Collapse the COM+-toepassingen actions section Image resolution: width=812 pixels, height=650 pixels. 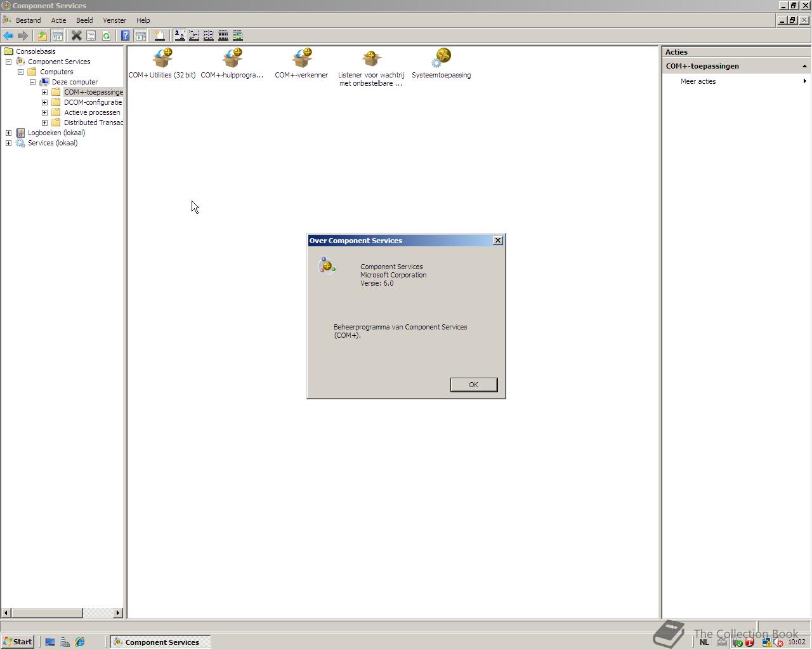point(804,66)
